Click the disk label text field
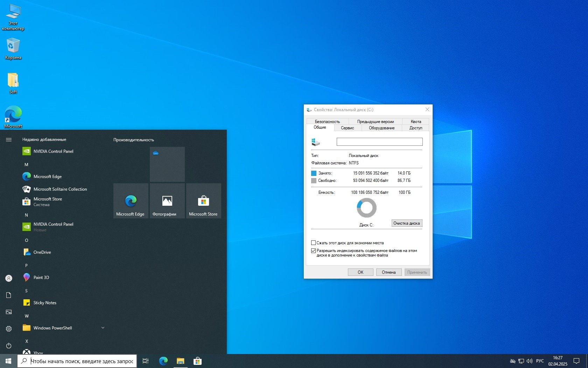Image resolution: width=588 pixels, height=368 pixels. [x=379, y=142]
